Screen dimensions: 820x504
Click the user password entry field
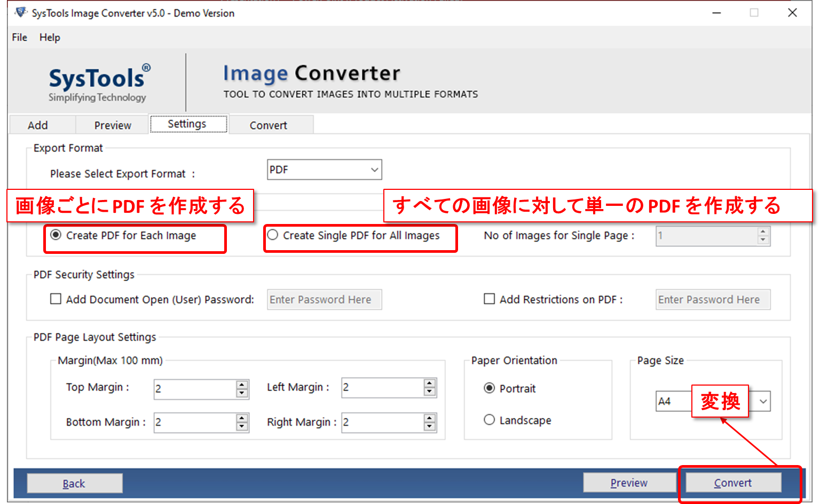point(324,299)
